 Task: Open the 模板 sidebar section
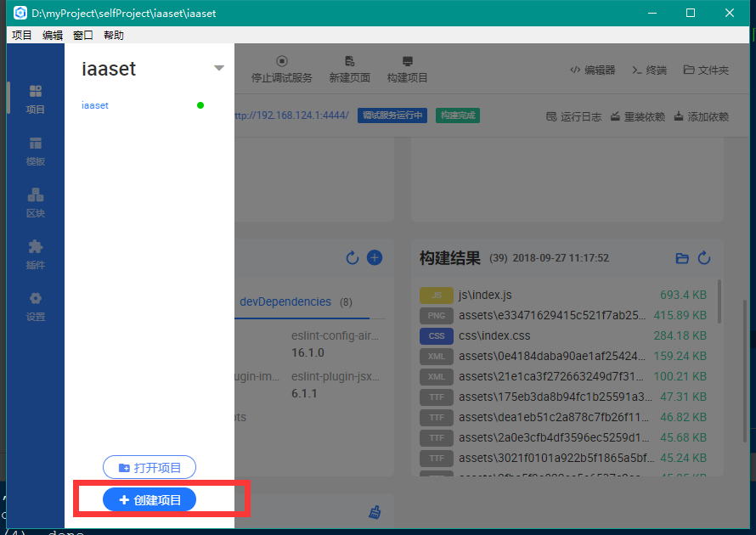[35, 151]
